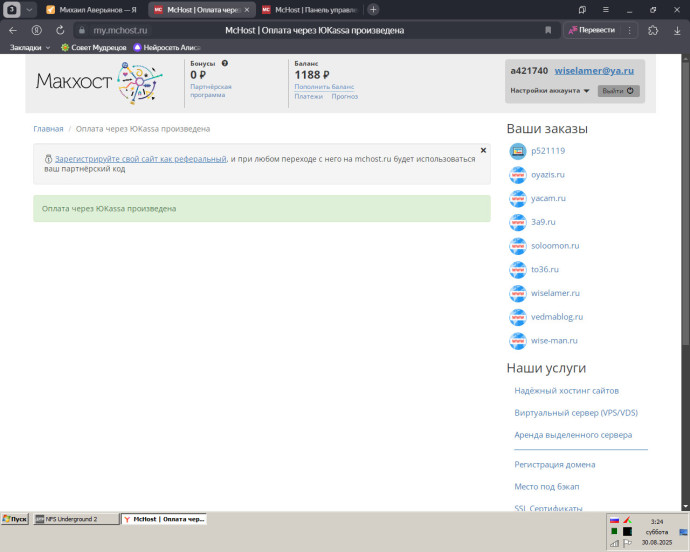The width and height of the screenshot is (690, 552).
Task: Open the soloomon.ru order link
Action: point(555,246)
